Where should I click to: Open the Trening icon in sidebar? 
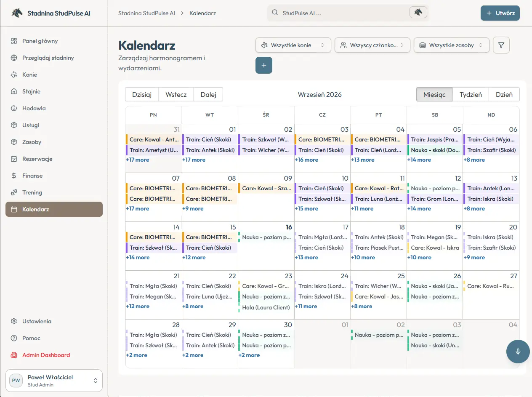tap(14, 192)
